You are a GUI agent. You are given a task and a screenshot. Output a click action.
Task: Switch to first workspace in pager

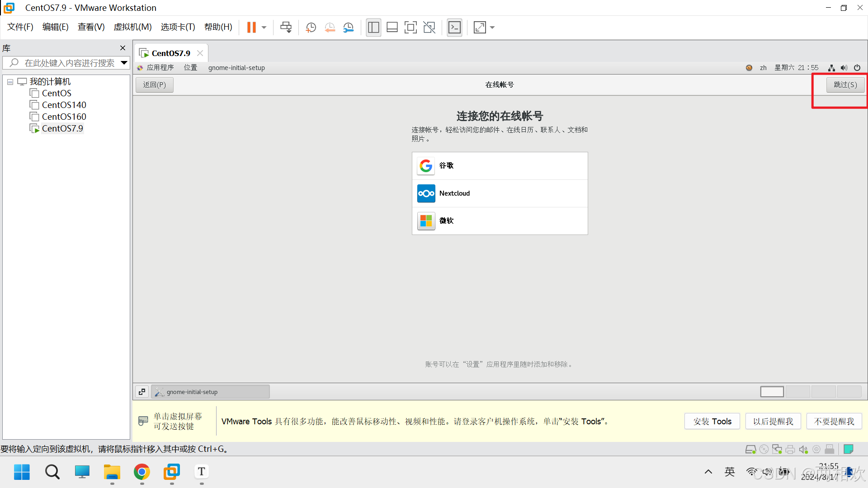(772, 392)
